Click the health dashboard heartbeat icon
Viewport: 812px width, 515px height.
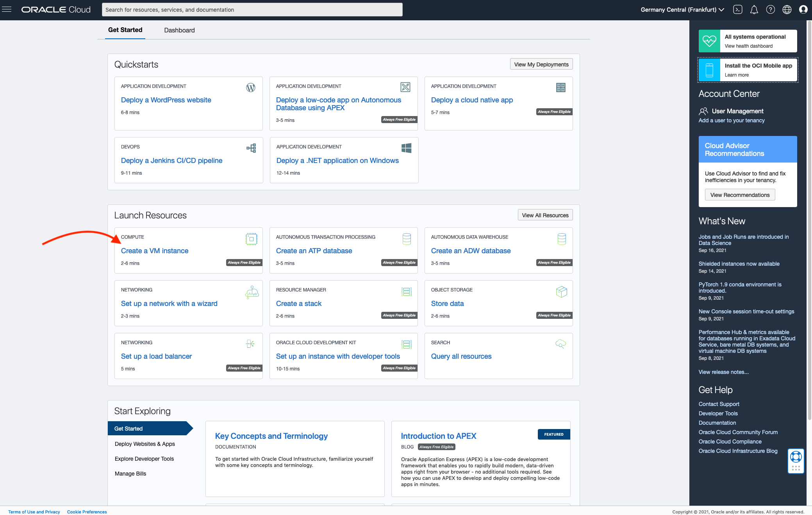pos(709,41)
